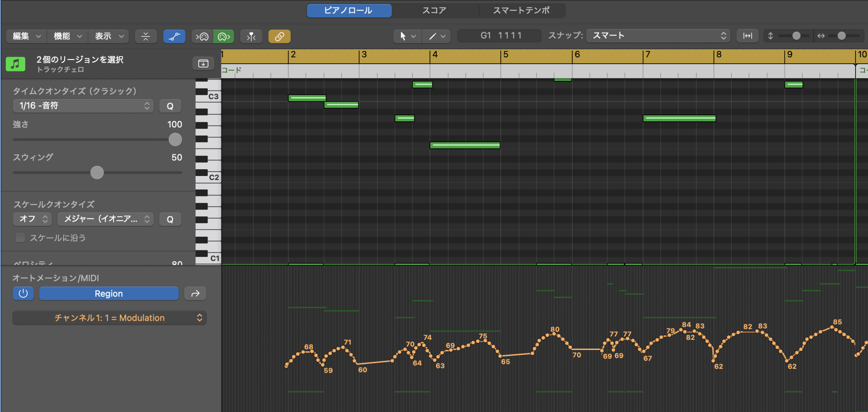Toggle the automation power button
The image size is (868, 412).
click(x=23, y=293)
